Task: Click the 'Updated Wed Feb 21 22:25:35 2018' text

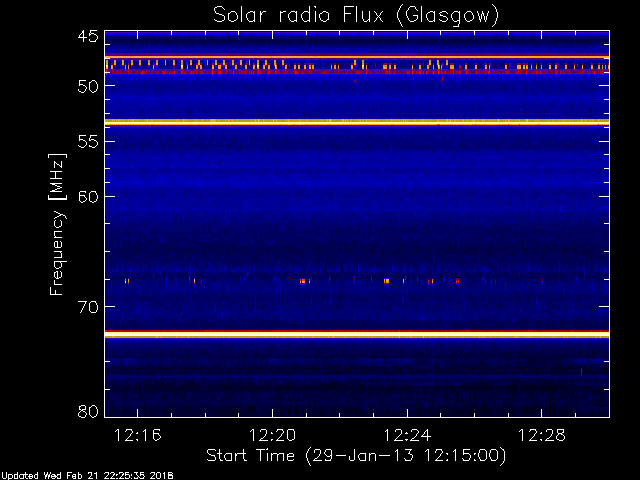Action: tap(87, 476)
